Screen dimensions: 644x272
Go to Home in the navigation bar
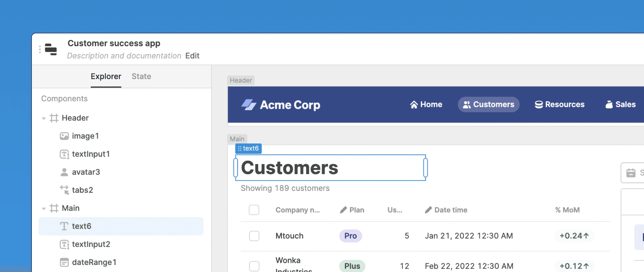[x=426, y=104]
